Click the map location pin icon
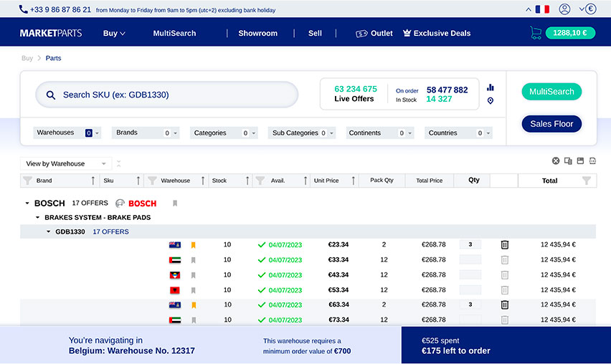Image resolution: width=611 pixels, height=364 pixels. coord(491,101)
